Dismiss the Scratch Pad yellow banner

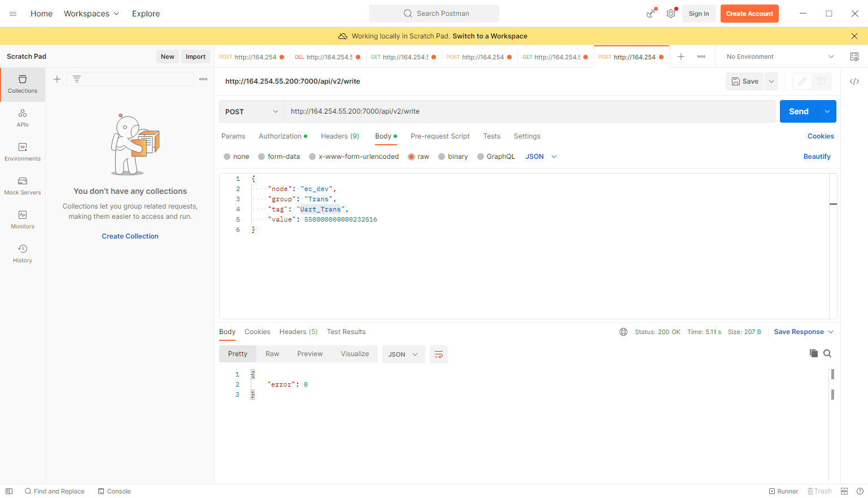tap(854, 36)
